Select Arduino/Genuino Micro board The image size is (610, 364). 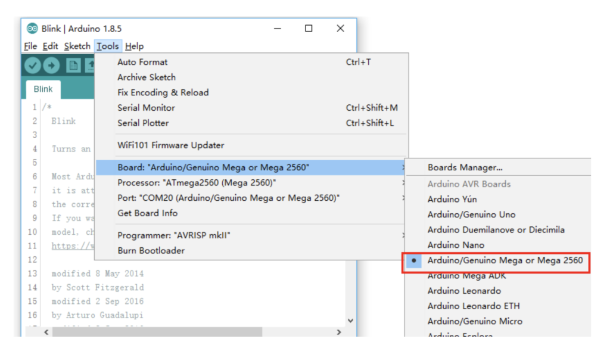[498, 321]
